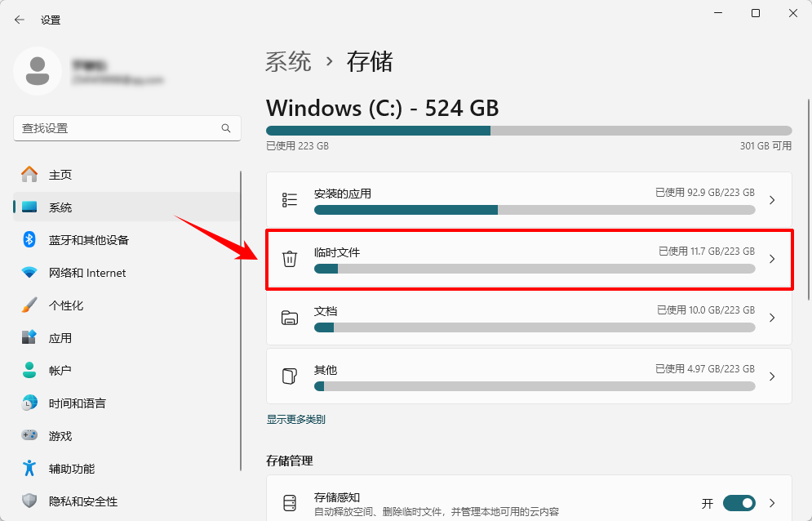812x521 pixels.
Task: Click the 系统 breadcrumb link in header
Action: point(288,62)
